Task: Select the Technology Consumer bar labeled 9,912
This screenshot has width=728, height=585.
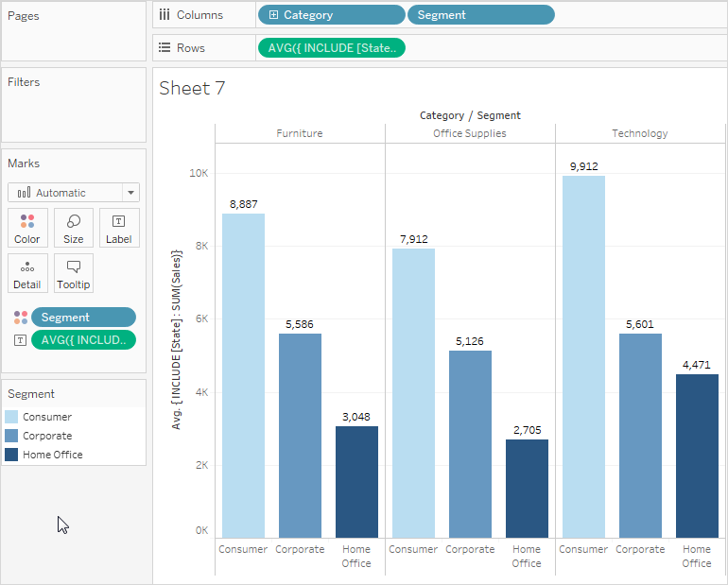Action: [583, 356]
